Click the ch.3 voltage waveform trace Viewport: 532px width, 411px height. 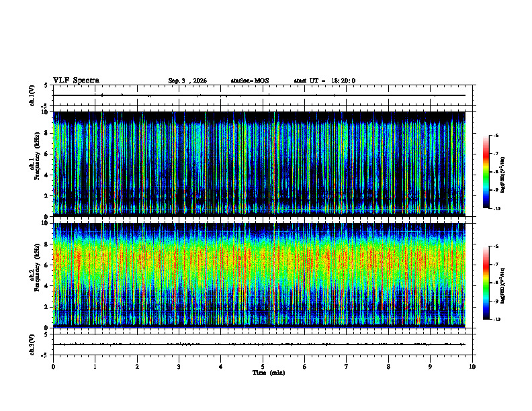click(259, 345)
